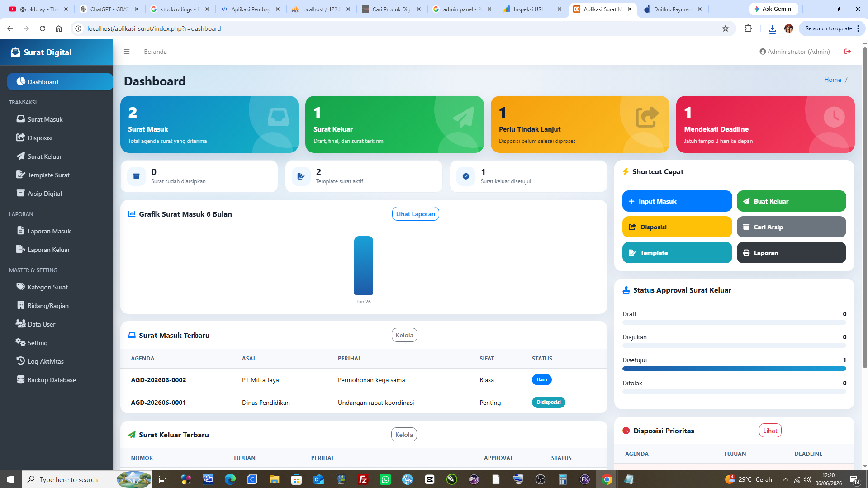Open WhatsApp from the taskbar
Image resolution: width=868 pixels, height=488 pixels.
click(x=385, y=479)
